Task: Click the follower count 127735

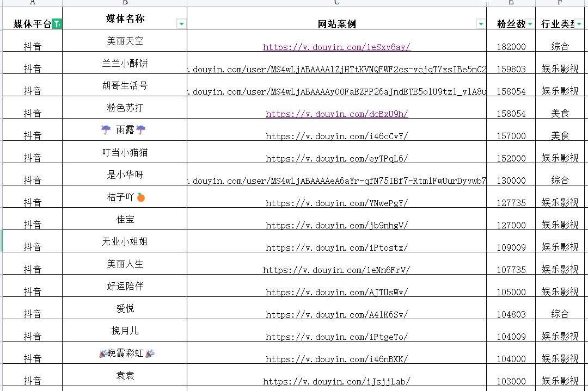Action: tap(511, 203)
